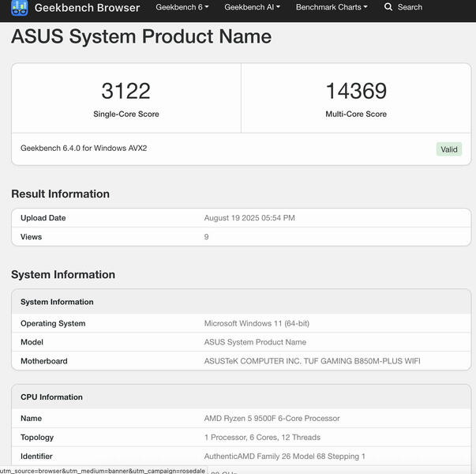Click the large System Information section heading
476x474 pixels.
click(63, 275)
